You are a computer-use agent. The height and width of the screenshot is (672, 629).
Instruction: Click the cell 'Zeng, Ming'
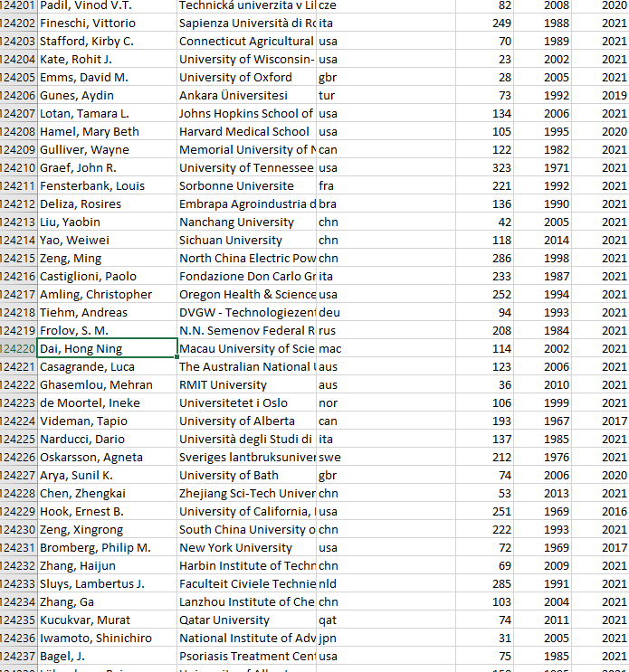pyautogui.click(x=107, y=258)
